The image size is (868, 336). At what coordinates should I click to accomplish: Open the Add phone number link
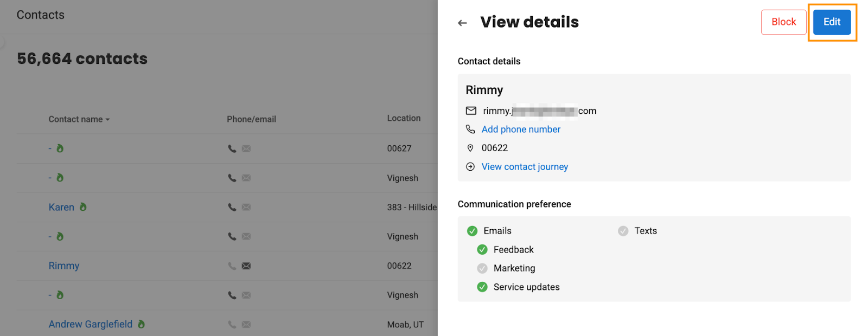click(x=521, y=129)
